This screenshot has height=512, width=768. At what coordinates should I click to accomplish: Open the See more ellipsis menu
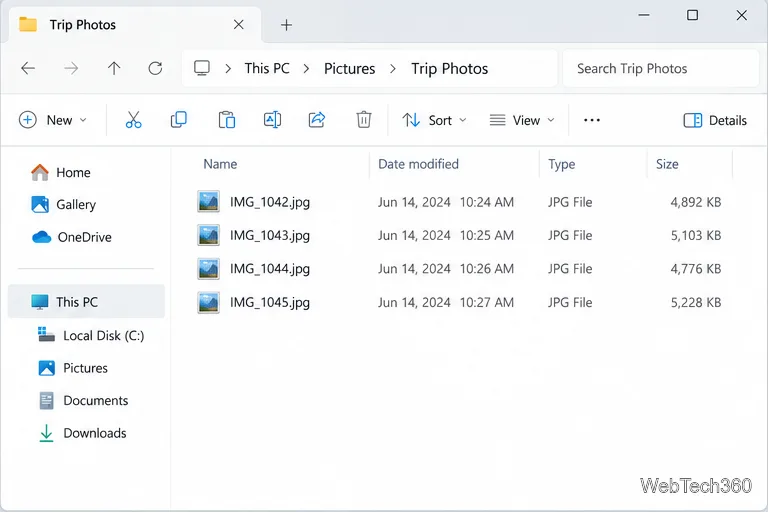[x=592, y=120]
